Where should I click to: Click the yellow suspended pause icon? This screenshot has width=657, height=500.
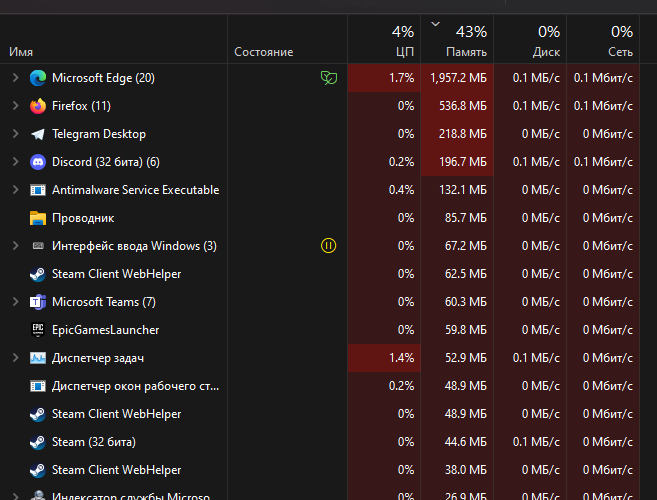328,246
